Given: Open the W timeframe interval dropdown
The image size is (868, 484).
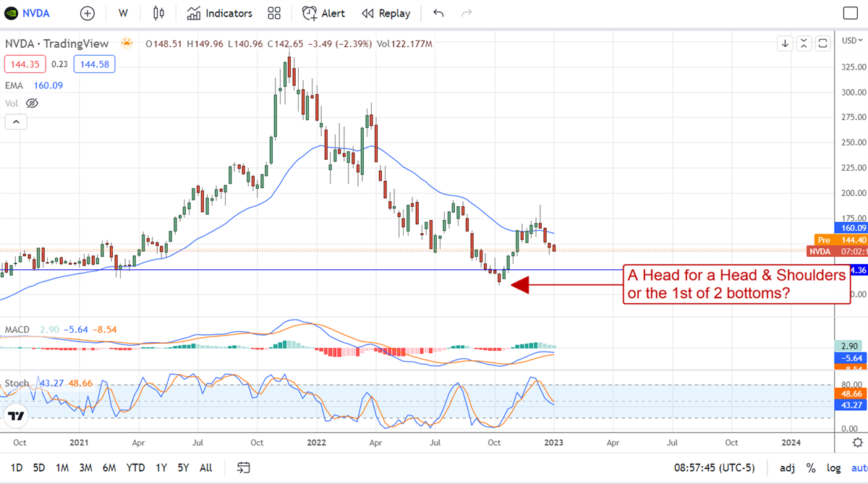Looking at the screenshot, I should click(x=123, y=13).
